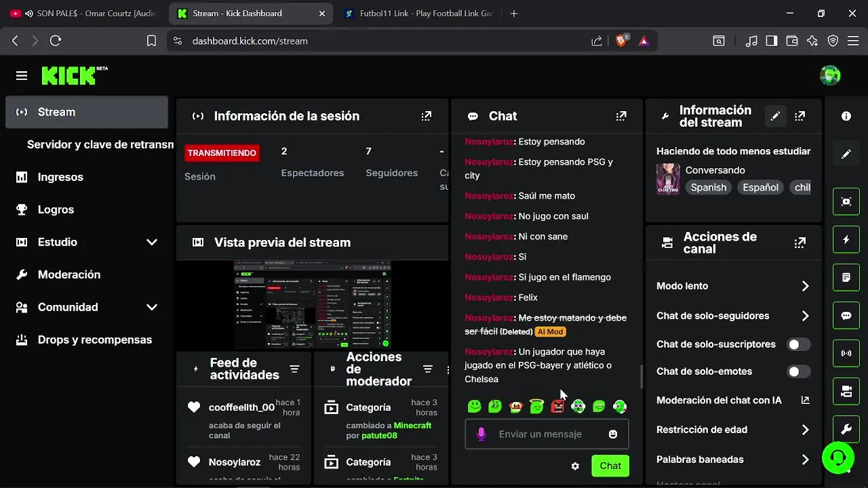The image size is (868, 488).
Task: Click the pencil icon in the right rail
Action: [846, 154]
